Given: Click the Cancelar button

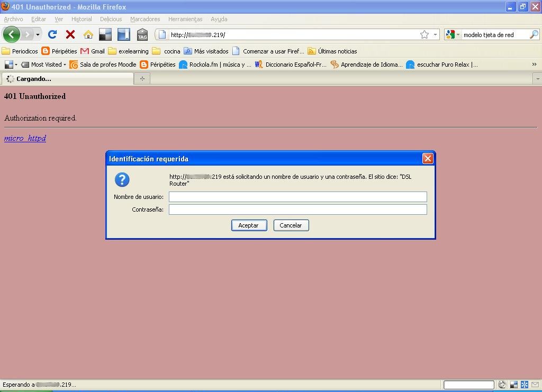Looking at the screenshot, I should click(291, 225).
